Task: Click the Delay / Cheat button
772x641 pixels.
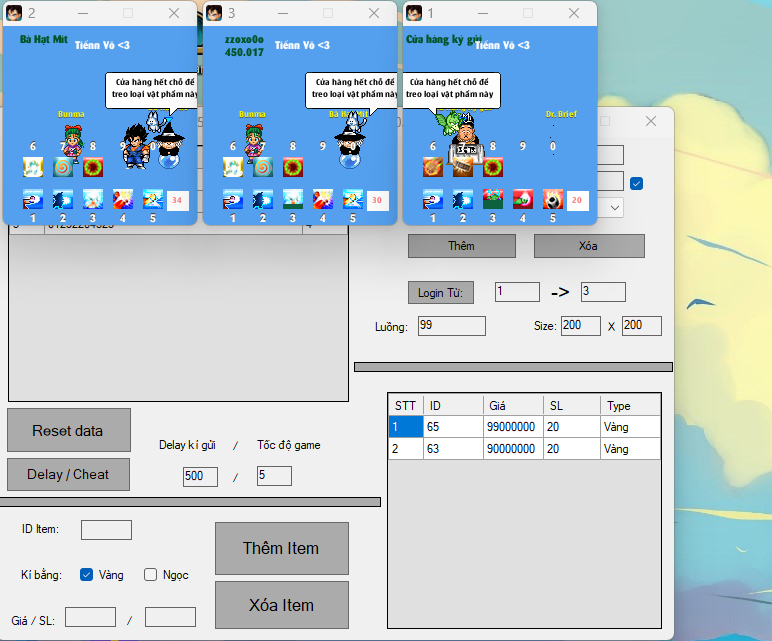Action: click(x=68, y=474)
